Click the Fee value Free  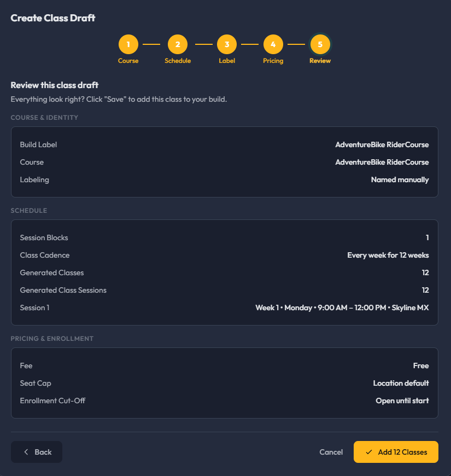pyautogui.click(x=421, y=366)
